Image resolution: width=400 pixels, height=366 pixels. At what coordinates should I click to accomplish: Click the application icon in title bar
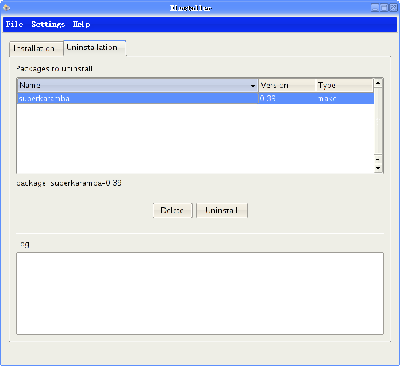pos(6,8)
